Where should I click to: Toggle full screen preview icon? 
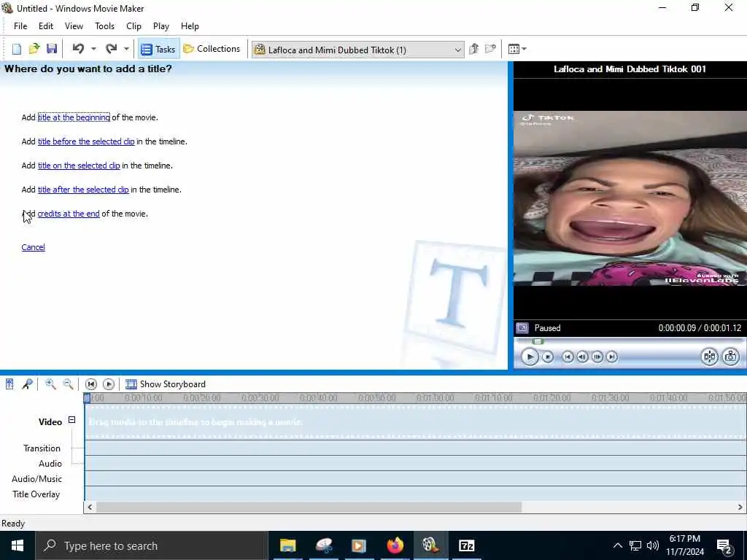[522, 328]
